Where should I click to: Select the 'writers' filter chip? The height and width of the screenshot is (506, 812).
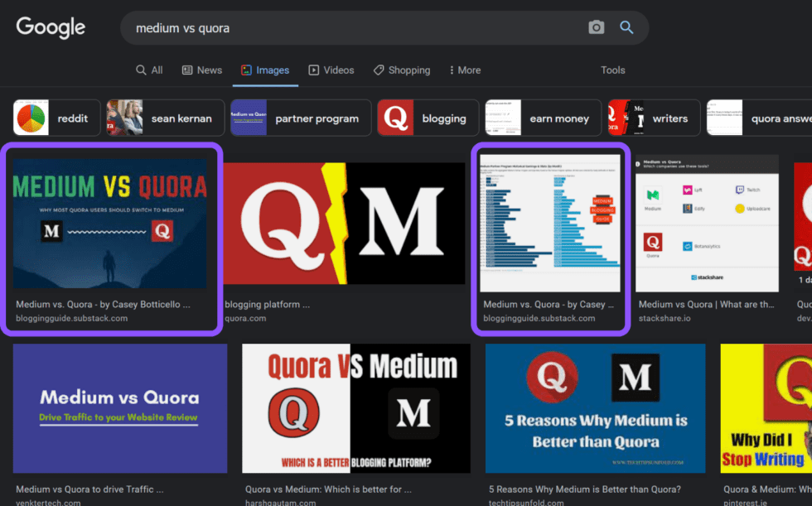coord(654,118)
